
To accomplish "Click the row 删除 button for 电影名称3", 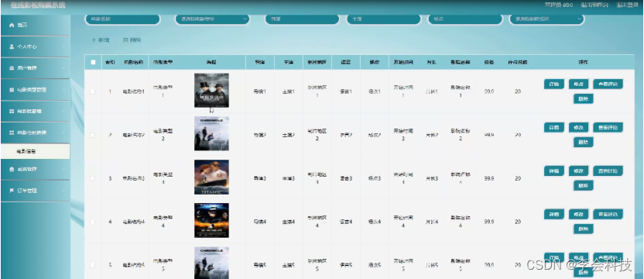I will (x=583, y=185).
